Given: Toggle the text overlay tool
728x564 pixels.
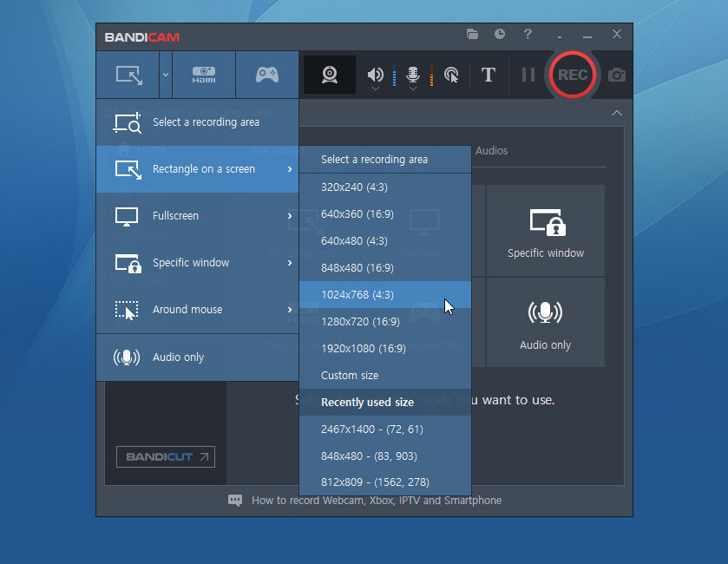Looking at the screenshot, I should pos(488,75).
